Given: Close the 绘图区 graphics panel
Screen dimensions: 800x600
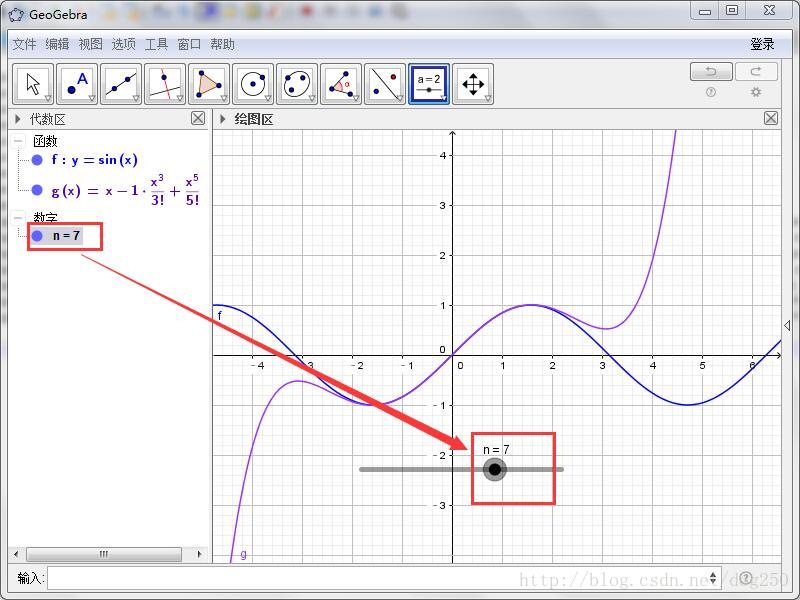Looking at the screenshot, I should coord(771,119).
